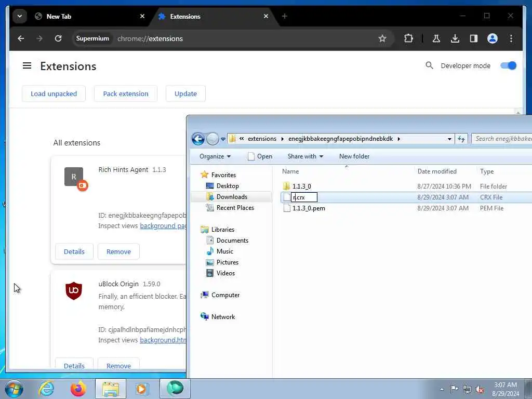This screenshot has height=399, width=532.
Task: Click the Pack extension button
Action: point(126,94)
